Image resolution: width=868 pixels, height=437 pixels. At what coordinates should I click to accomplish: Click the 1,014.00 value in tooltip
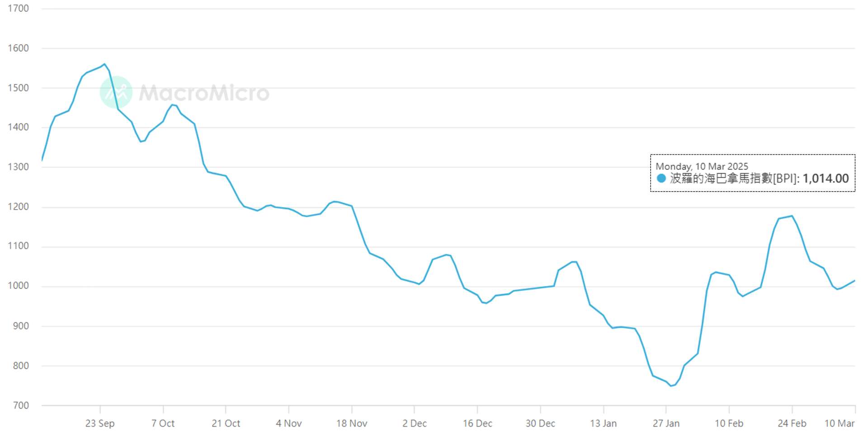826,179
